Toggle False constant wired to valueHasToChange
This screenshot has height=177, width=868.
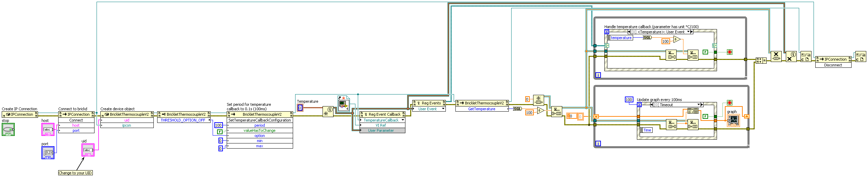pos(220,131)
